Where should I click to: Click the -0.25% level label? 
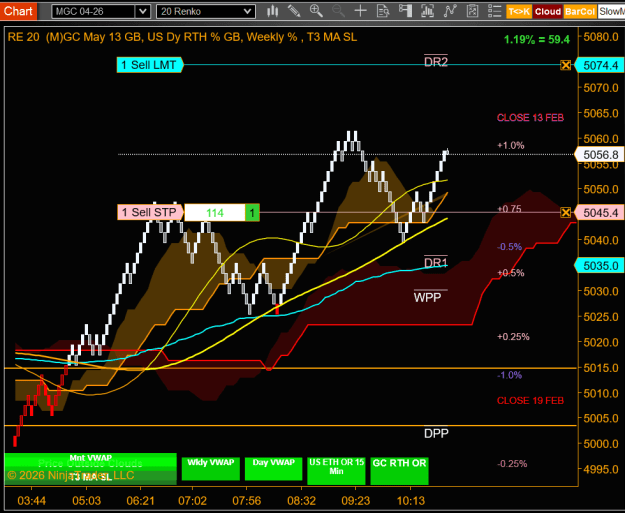click(x=512, y=464)
